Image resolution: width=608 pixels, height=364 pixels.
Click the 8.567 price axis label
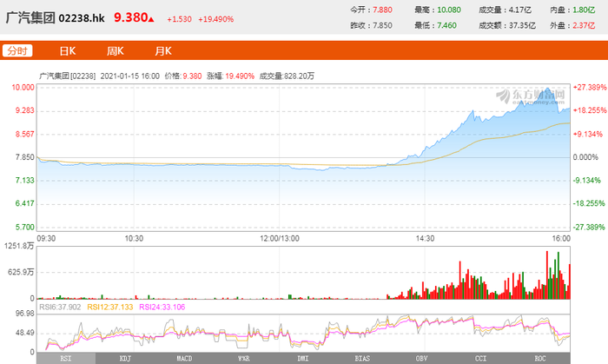25,134
